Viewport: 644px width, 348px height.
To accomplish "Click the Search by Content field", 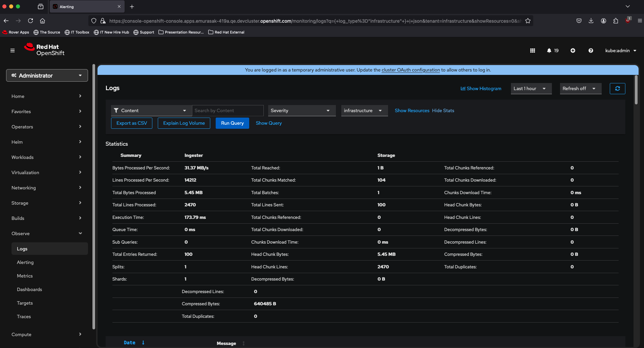I will (228, 110).
